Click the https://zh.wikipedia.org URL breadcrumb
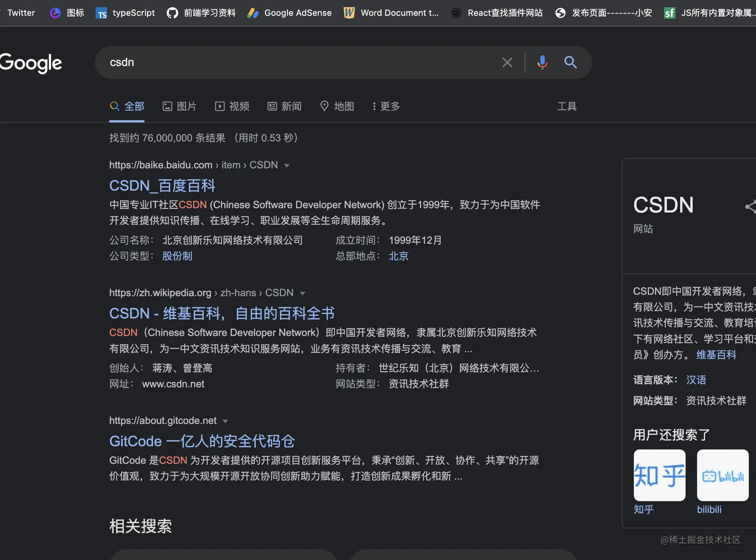 201,293
